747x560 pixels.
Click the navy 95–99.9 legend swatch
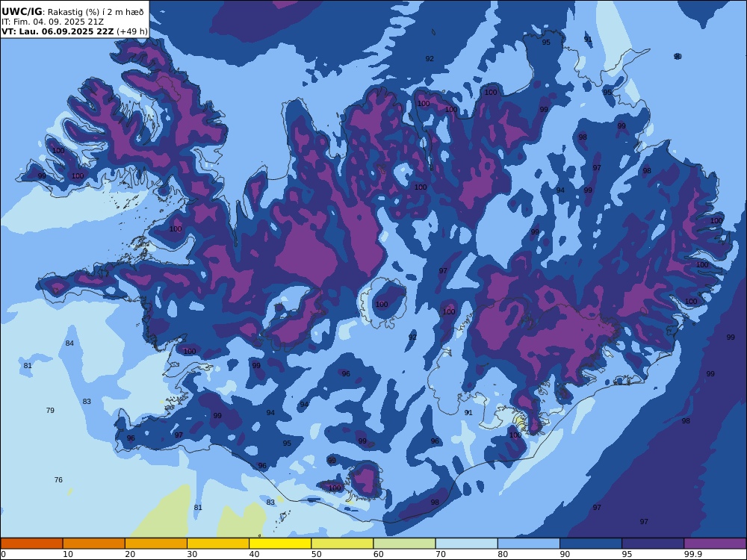[653, 544]
